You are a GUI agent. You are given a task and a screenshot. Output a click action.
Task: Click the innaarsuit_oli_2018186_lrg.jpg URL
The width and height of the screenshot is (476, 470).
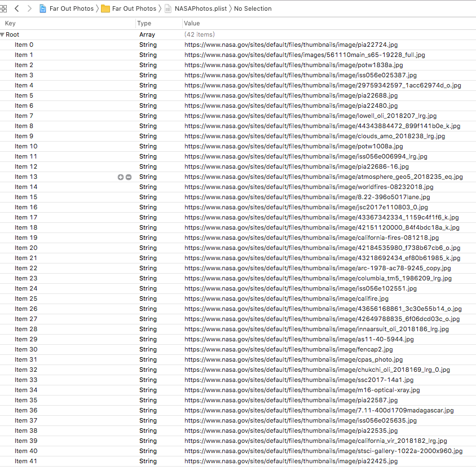pos(316,329)
